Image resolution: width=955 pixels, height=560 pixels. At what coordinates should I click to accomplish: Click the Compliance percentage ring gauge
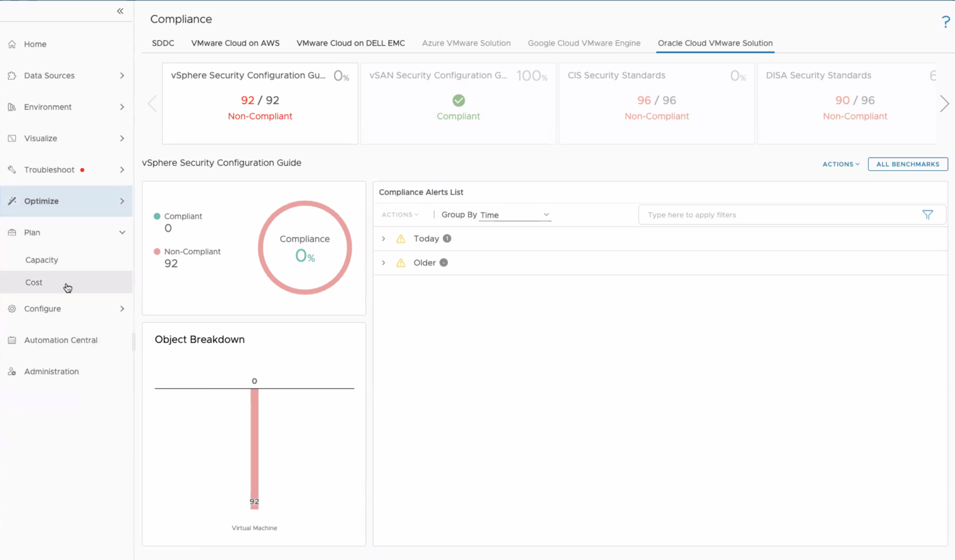[305, 247]
